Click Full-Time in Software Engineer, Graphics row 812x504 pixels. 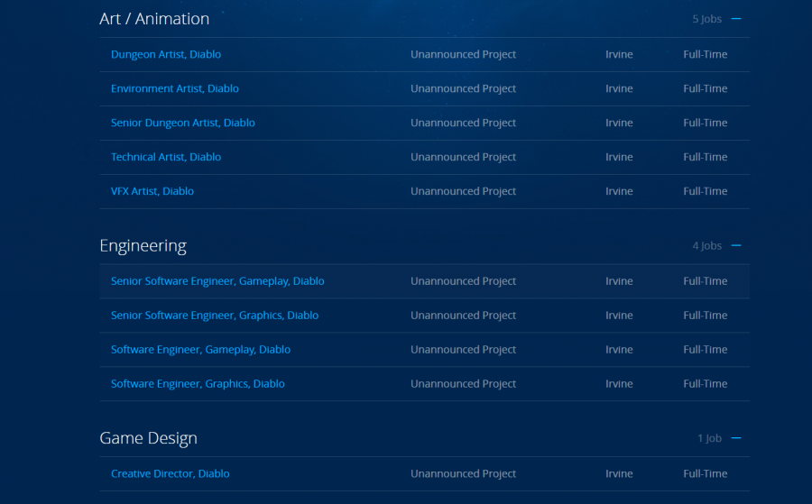(x=705, y=383)
